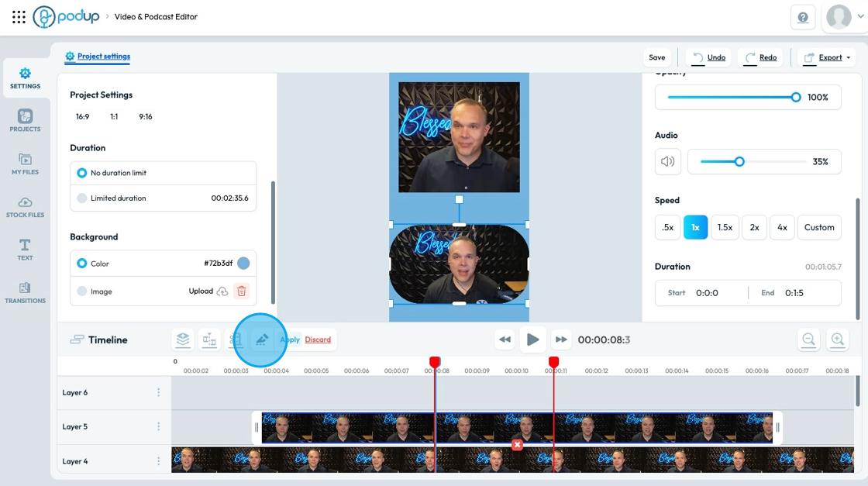The image size is (868, 486).
Task: Click the rewind button
Action: (505, 340)
